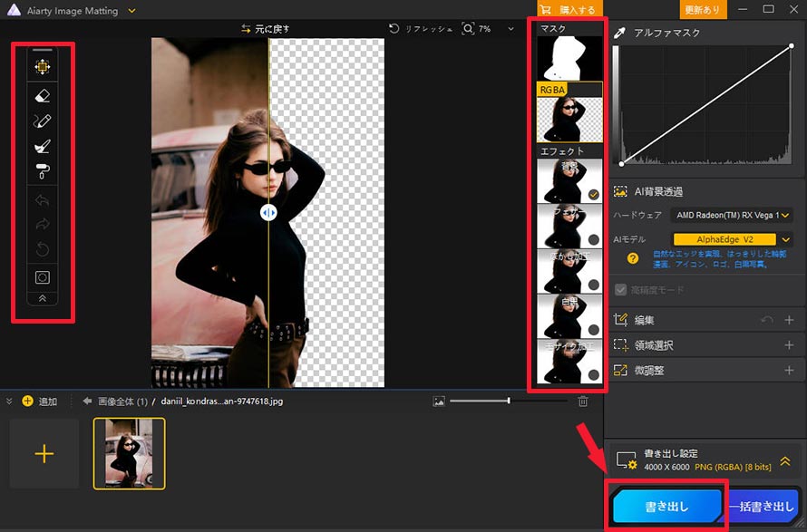
Task: Click the 一括書き出し batch export button
Action: click(763, 507)
